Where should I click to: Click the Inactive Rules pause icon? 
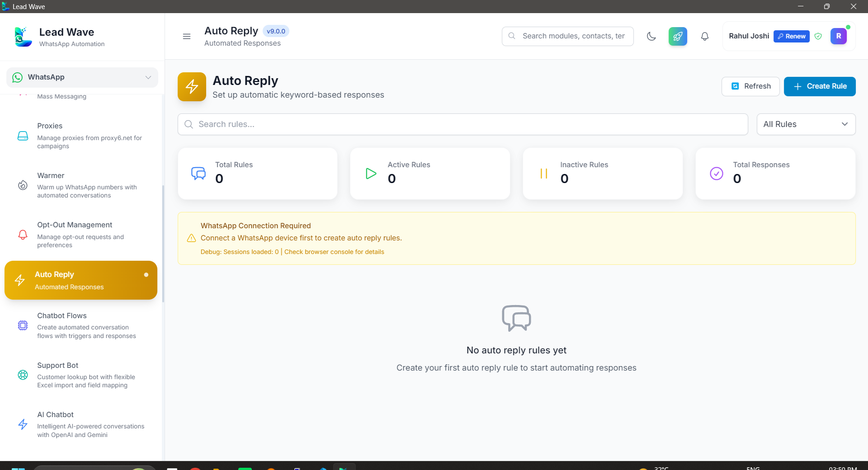click(x=544, y=174)
